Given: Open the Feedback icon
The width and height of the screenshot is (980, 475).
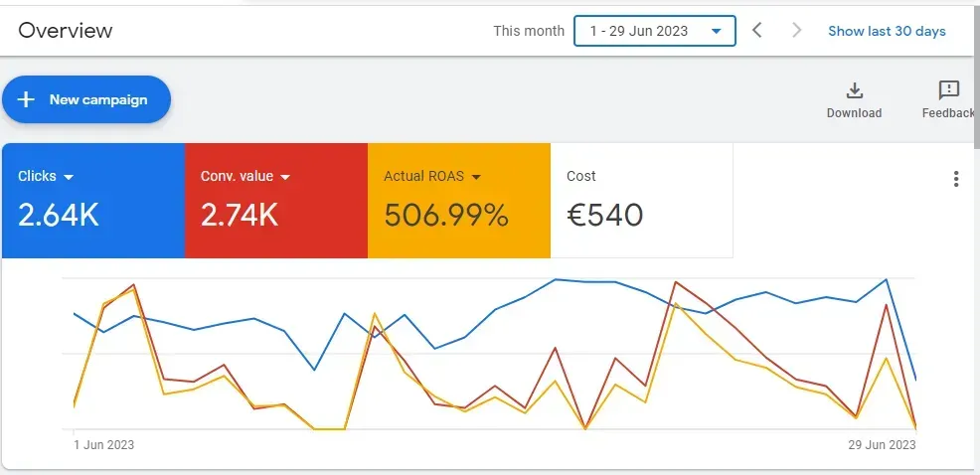Looking at the screenshot, I should tap(949, 90).
